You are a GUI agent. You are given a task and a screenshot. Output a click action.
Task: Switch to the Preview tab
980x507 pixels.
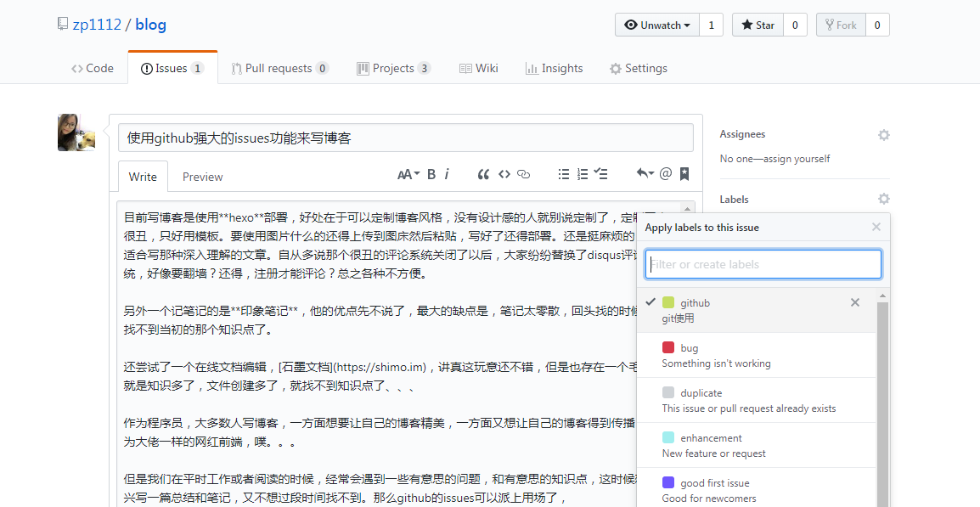tap(202, 177)
